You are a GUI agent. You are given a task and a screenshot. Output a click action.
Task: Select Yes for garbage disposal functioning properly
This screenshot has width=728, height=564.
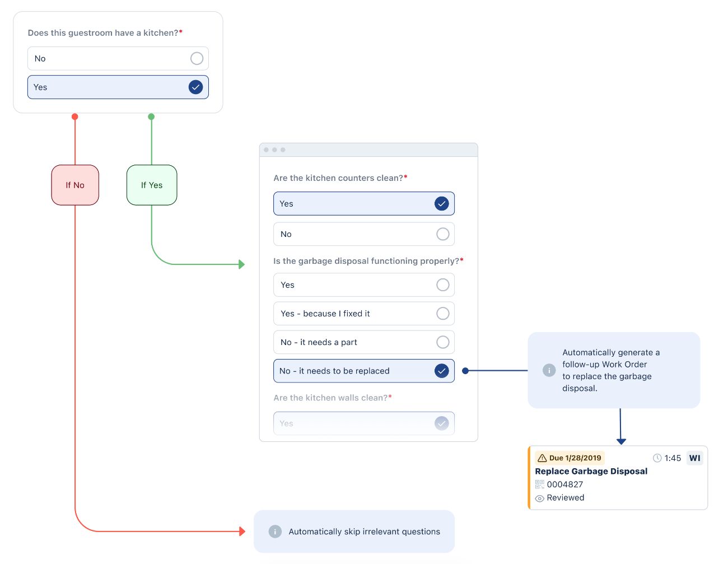click(x=363, y=285)
